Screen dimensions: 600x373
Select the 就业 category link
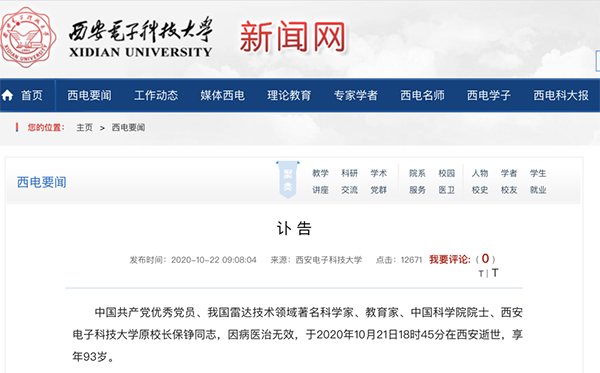click(538, 190)
